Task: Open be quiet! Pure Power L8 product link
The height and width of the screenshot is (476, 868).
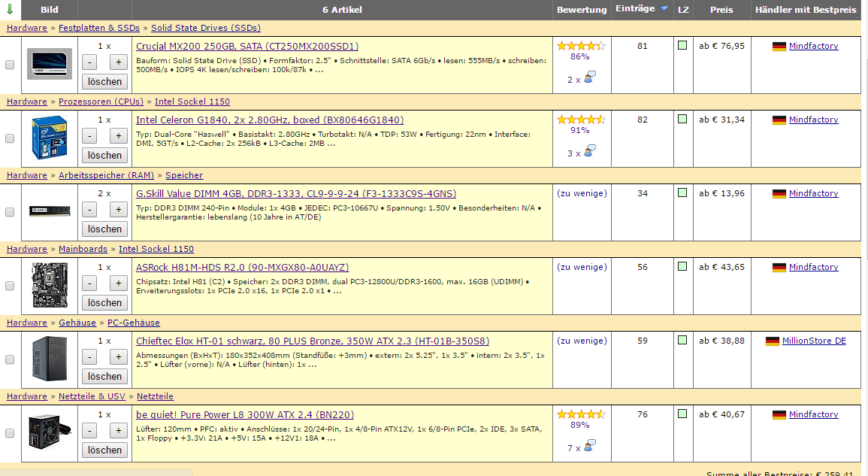Action: coord(245,415)
